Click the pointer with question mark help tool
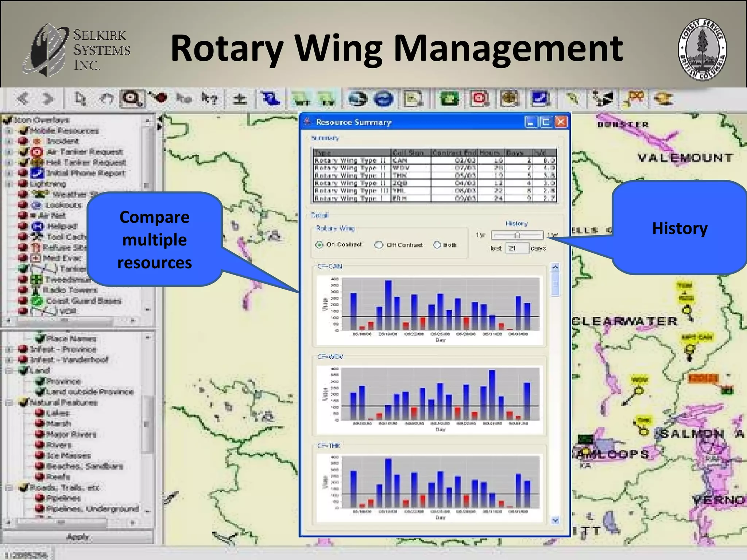This screenshot has height=560, width=747. point(209,98)
